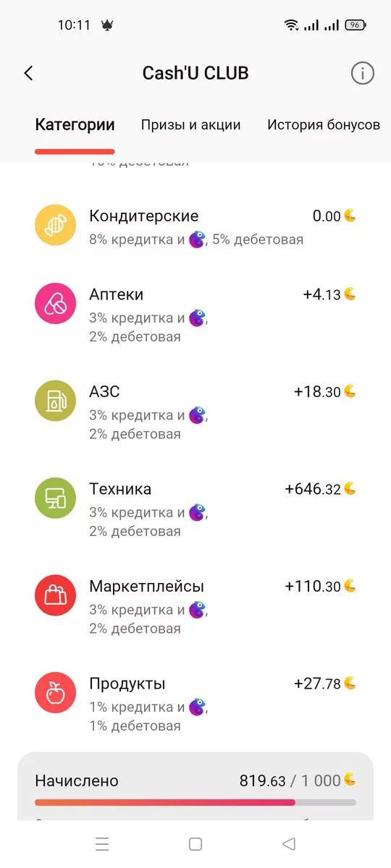Image resolution: width=391 pixels, height=868 pixels.
Task: Tap the АЗС fuel pump icon
Action: click(x=56, y=401)
